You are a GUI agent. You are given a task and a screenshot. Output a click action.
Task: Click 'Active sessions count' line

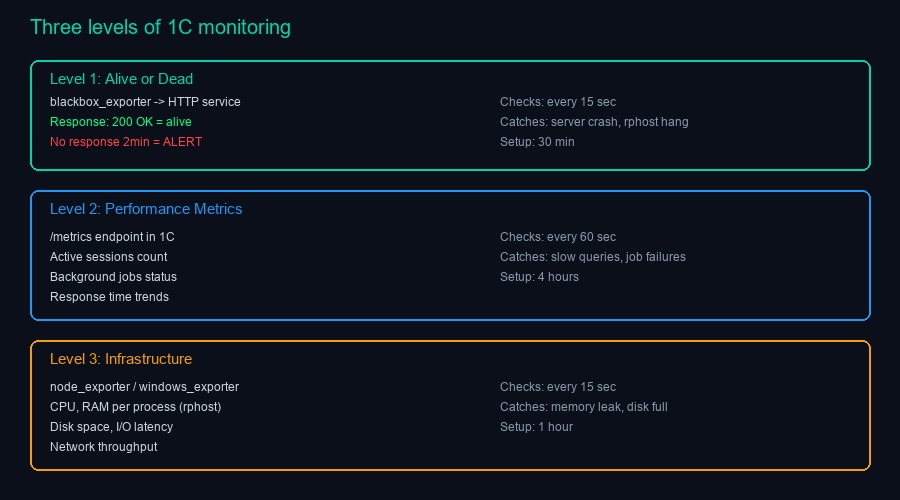coord(109,257)
